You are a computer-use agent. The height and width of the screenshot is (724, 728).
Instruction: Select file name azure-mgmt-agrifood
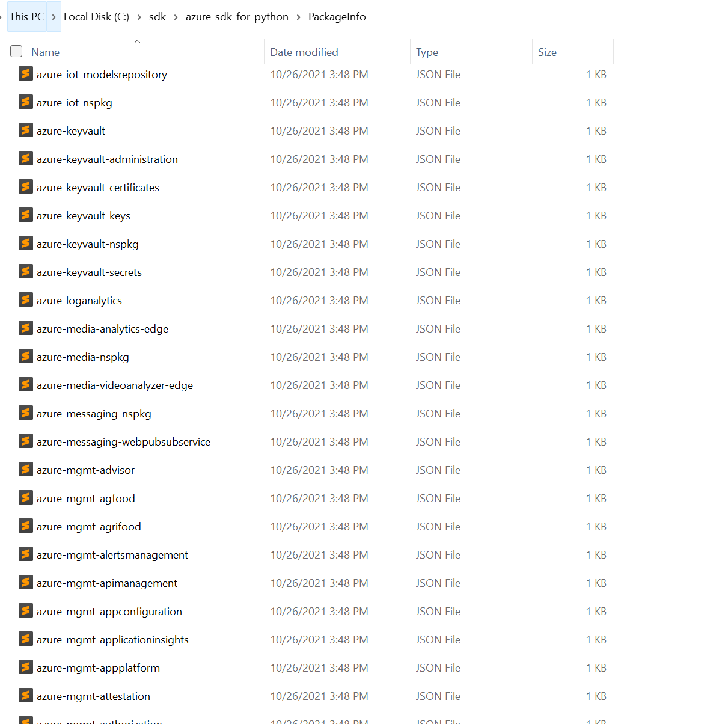pos(89,527)
